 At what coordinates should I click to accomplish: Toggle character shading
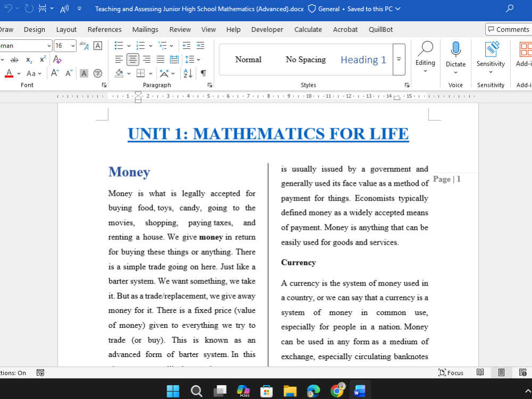tap(84, 73)
